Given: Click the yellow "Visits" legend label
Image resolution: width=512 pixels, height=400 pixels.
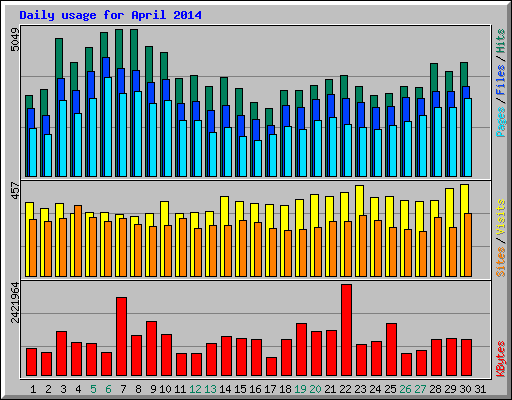Looking at the screenshot, I should [x=501, y=218].
